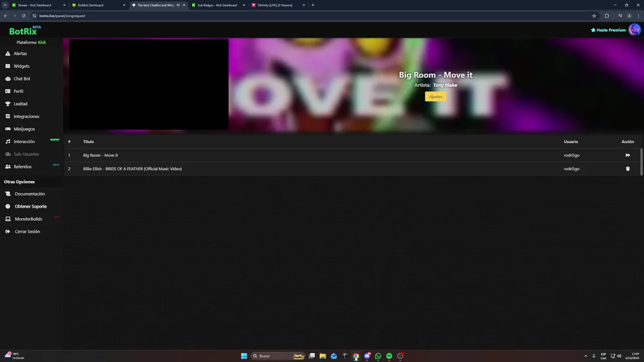Show hidden system tray icons chevron
Screen dimensions: 644x362
[586, 356]
